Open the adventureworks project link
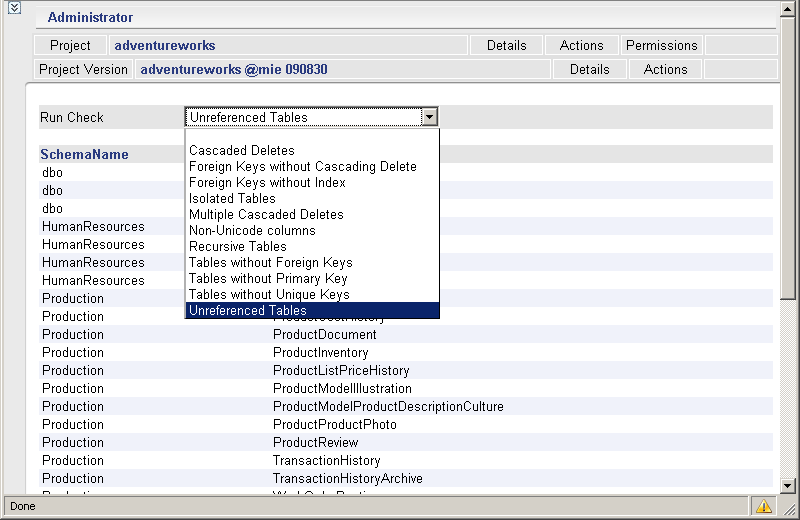 pos(165,45)
